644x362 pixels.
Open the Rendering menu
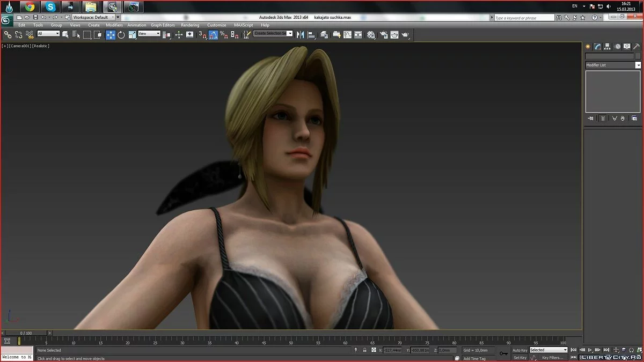point(190,25)
